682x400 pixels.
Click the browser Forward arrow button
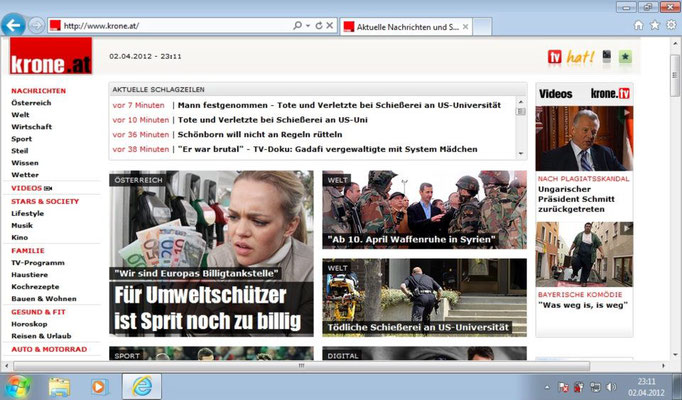[36, 26]
